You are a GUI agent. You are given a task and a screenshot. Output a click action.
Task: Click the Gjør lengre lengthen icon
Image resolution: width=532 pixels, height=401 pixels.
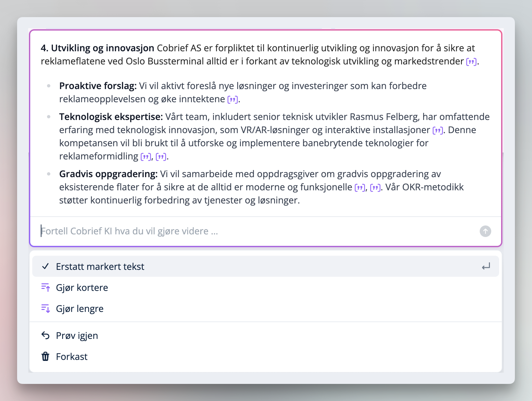point(45,309)
